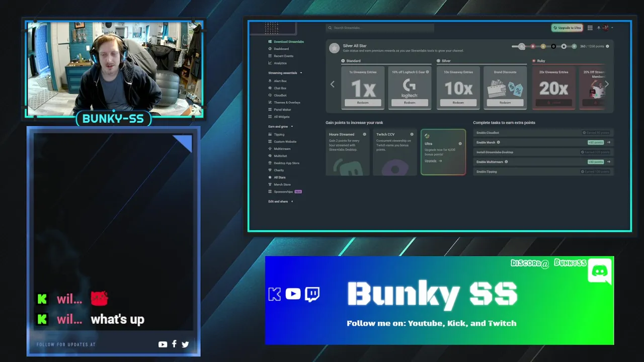Go to next rewards with right arrow
The width and height of the screenshot is (644, 362).
606,84
